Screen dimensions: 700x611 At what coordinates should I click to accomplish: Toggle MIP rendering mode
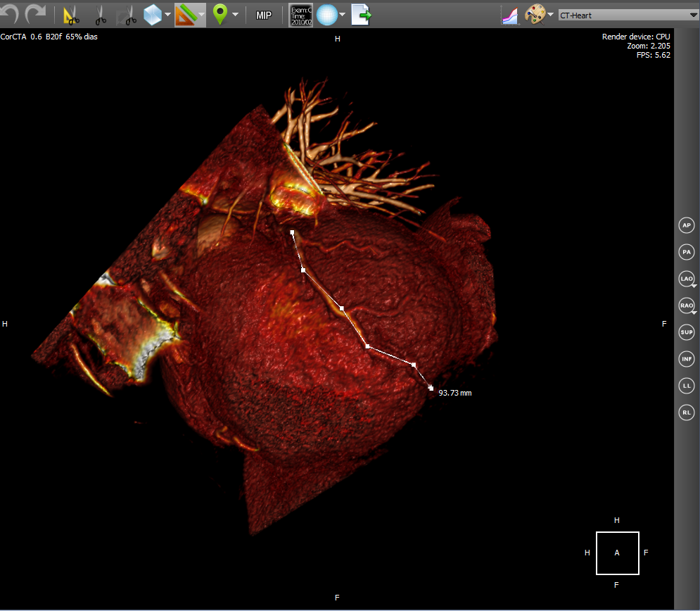point(264,15)
